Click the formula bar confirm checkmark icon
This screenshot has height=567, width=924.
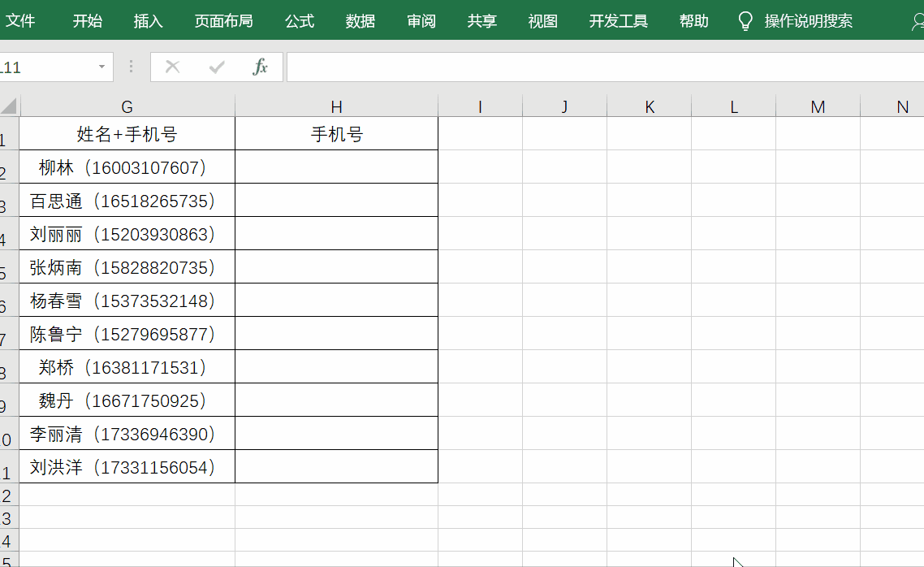pyautogui.click(x=216, y=67)
